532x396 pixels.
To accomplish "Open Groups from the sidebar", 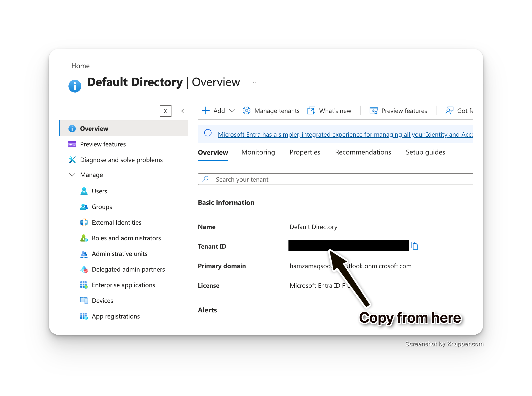I will point(102,207).
